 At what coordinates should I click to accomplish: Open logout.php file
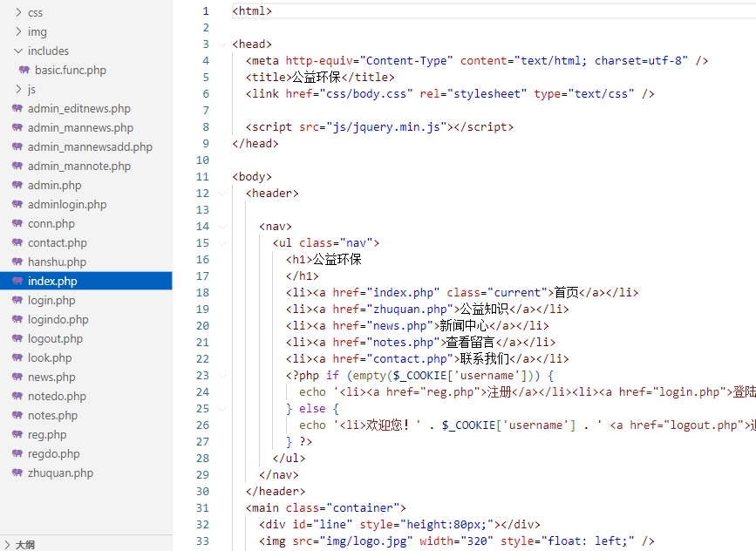(x=55, y=339)
